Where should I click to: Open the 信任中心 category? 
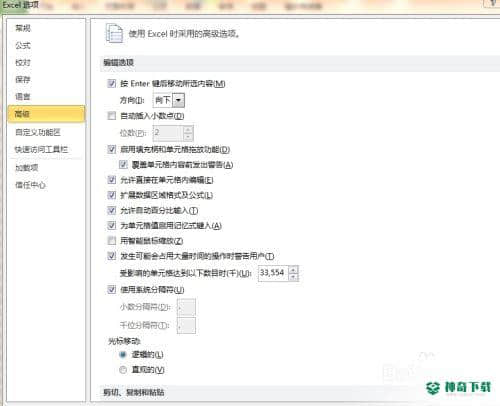(30, 185)
